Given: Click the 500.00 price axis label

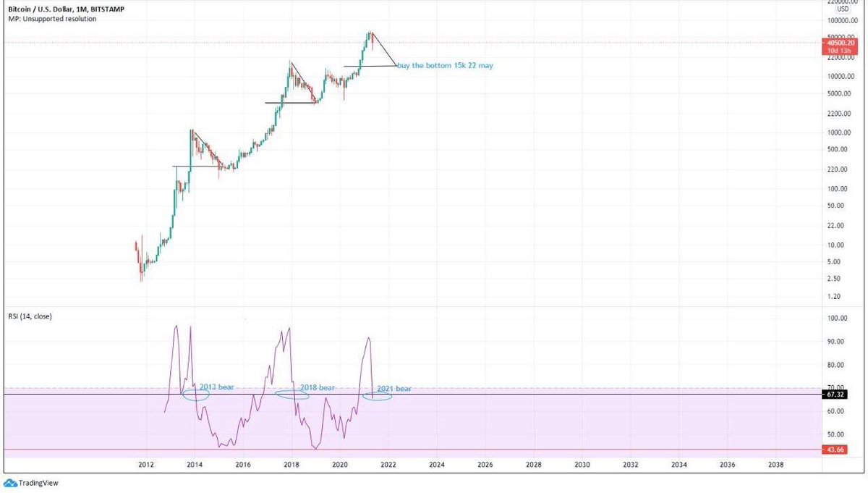Looking at the screenshot, I should point(838,149).
